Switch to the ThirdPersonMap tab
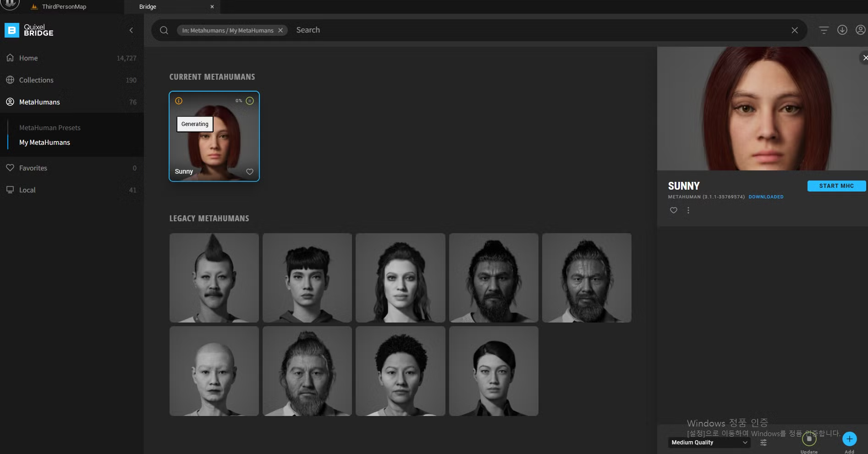Screen dimensions: 868x454 click(x=64, y=7)
